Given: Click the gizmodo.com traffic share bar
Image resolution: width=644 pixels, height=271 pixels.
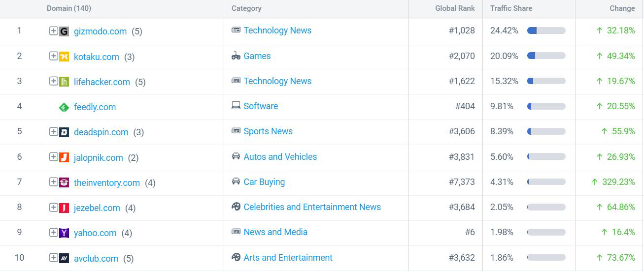Looking at the screenshot, I should (x=546, y=30).
